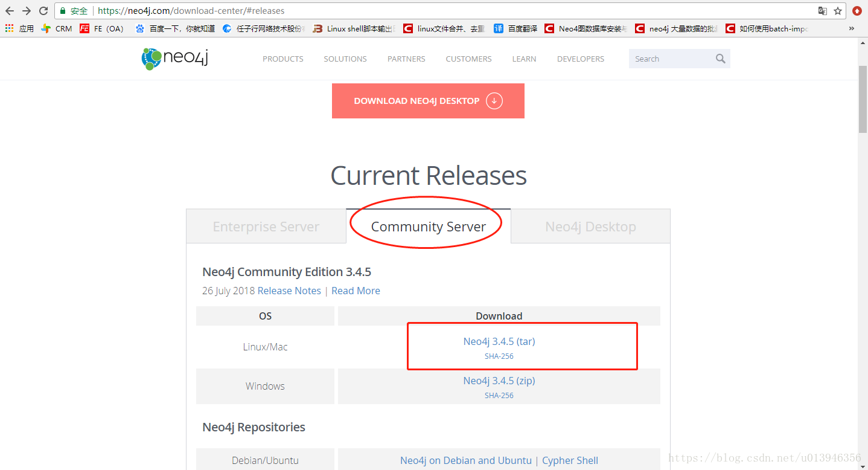Open the Cypher Shell link
Image resolution: width=868 pixels, height=470 pixels.
pyautogui.click(x=570, y=460)
